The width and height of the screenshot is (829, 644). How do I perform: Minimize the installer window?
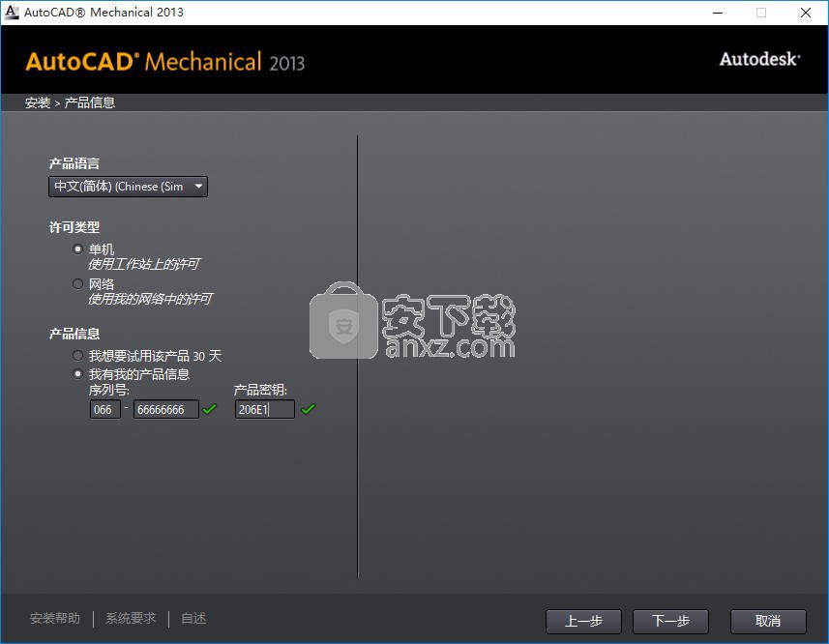(718, 13)
